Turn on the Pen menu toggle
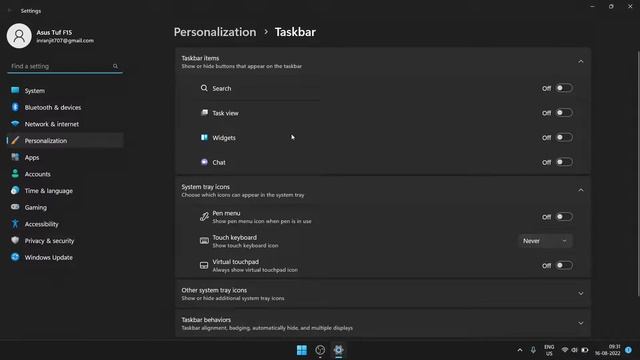Image resolution: width=640 pixels, height=360 pixels. tap(564, 217)
